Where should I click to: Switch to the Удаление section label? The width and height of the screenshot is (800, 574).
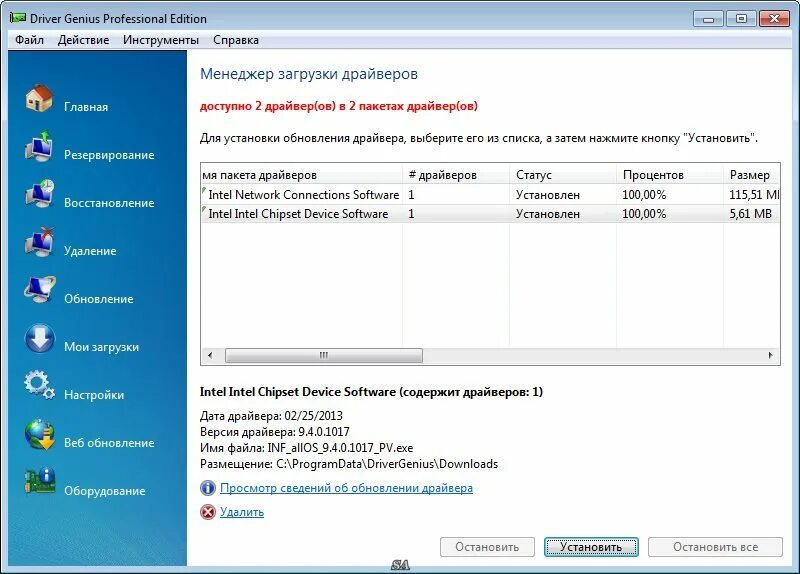(x=90, y=251)
